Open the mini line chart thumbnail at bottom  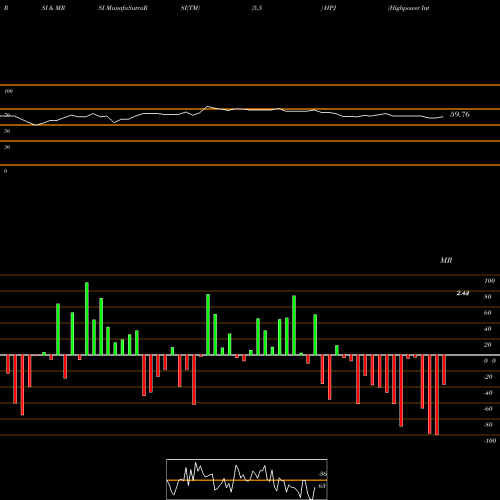247,479
